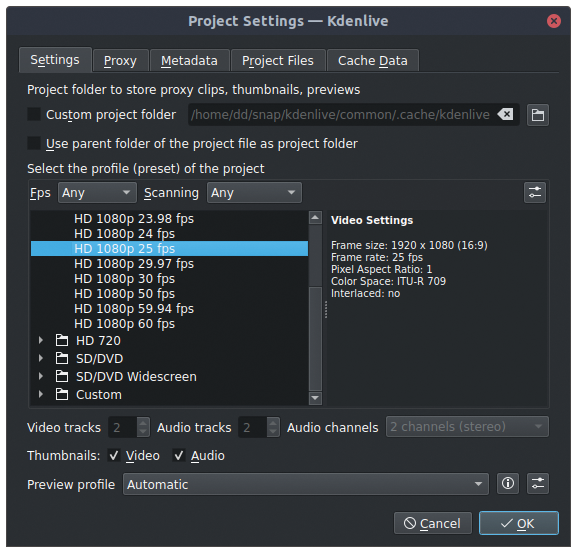Click the HD 720 folder icon
This screenshot has height=553, width=577.
click(x=62, y=340)
